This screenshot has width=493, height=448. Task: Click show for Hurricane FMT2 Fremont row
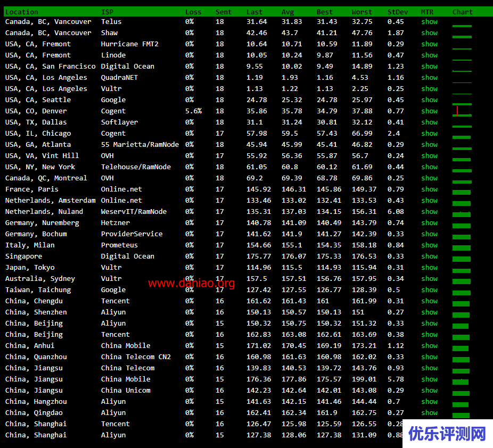429,44
